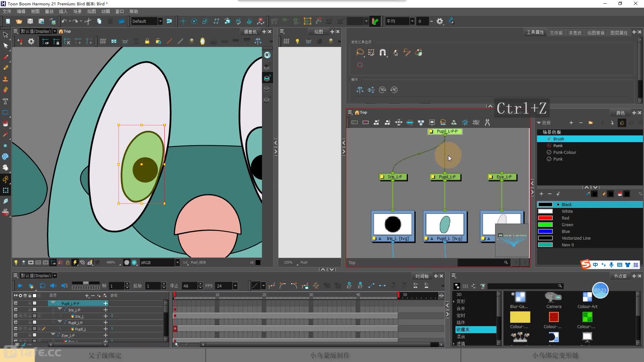
Task: Click the gear icon in top toolbar
Action: (440, 21)
